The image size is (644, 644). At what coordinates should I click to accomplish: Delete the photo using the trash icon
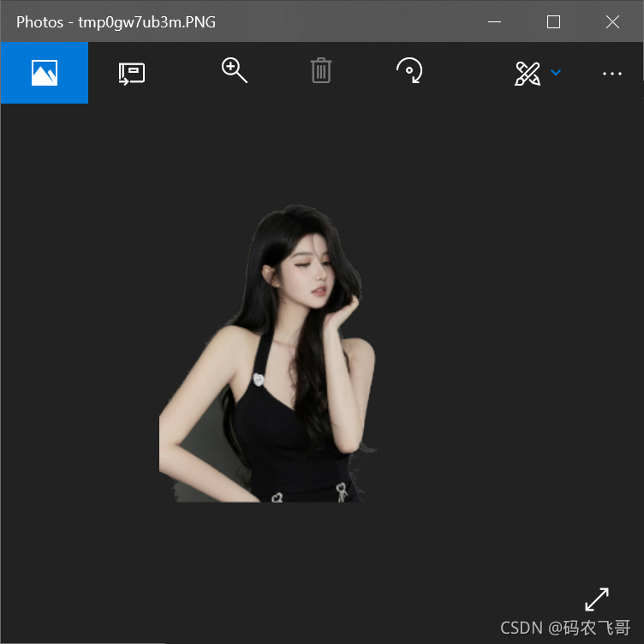(x=321, y=70)
